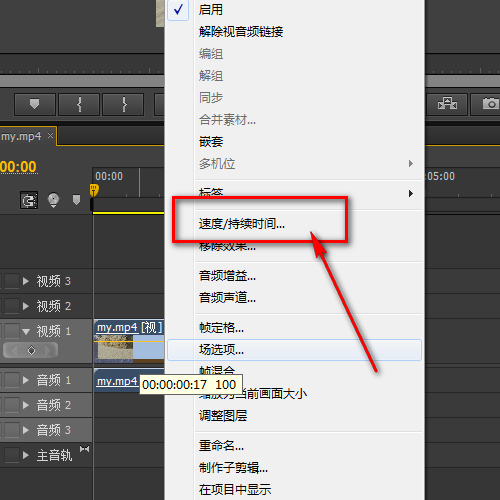This screenshot has width=500, height=500.
Task: Toggle the lock box on 视频 3
Action: pyautogui.click(x=12, y=281)
